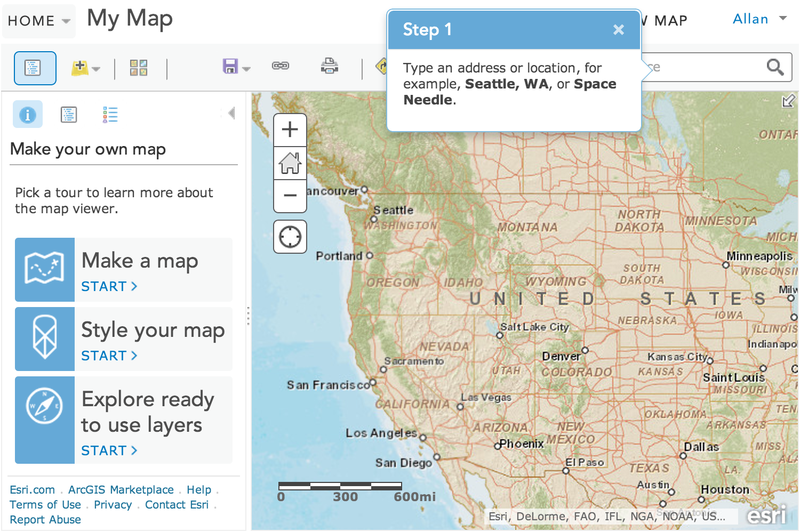Viewport: 800px width, 532px height.
Task: Click the Denver label on the map
Action: (x=561, y=356)
